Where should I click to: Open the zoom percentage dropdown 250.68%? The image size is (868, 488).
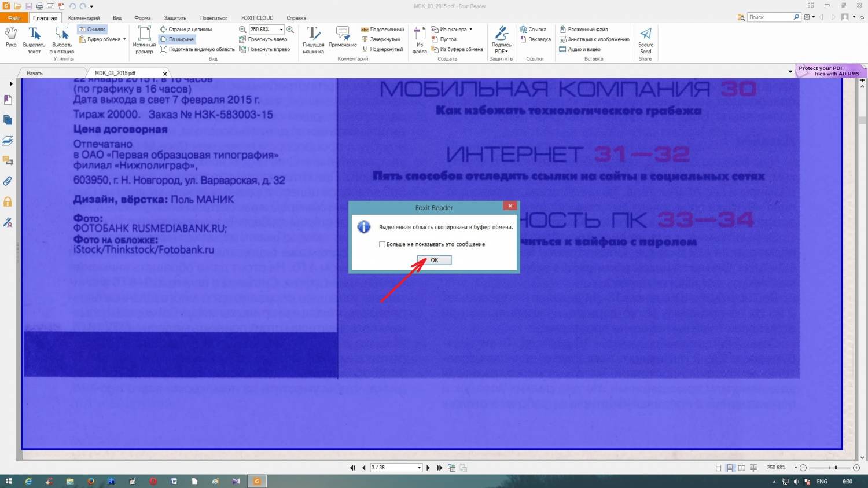click(x=281, y=30)
